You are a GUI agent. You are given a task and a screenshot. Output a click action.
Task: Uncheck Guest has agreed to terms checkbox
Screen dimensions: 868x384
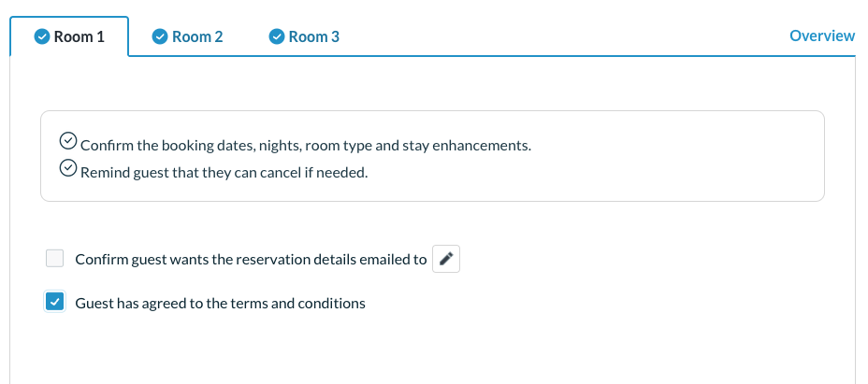click(55, 302)
